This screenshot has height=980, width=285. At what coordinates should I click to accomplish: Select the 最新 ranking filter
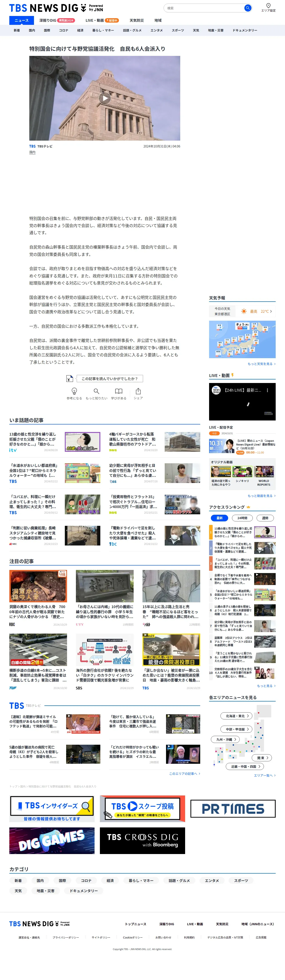point(220,518)
